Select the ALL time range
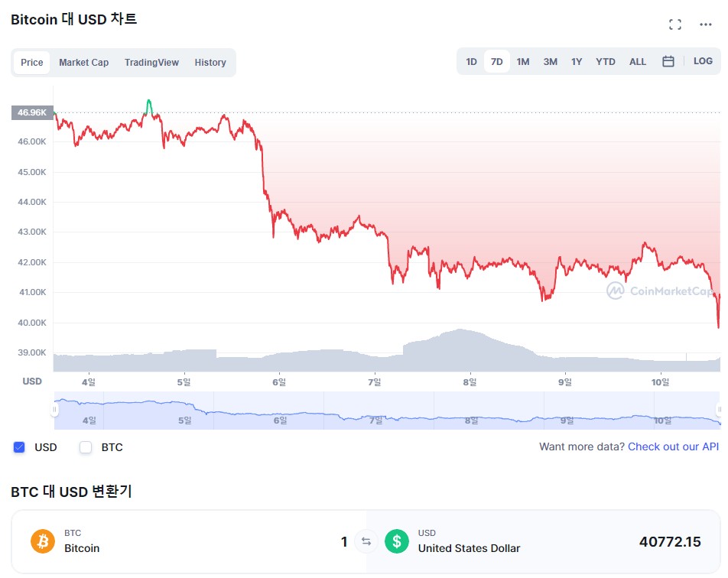Viewport: 728px width, 578px height. (637, 62)
